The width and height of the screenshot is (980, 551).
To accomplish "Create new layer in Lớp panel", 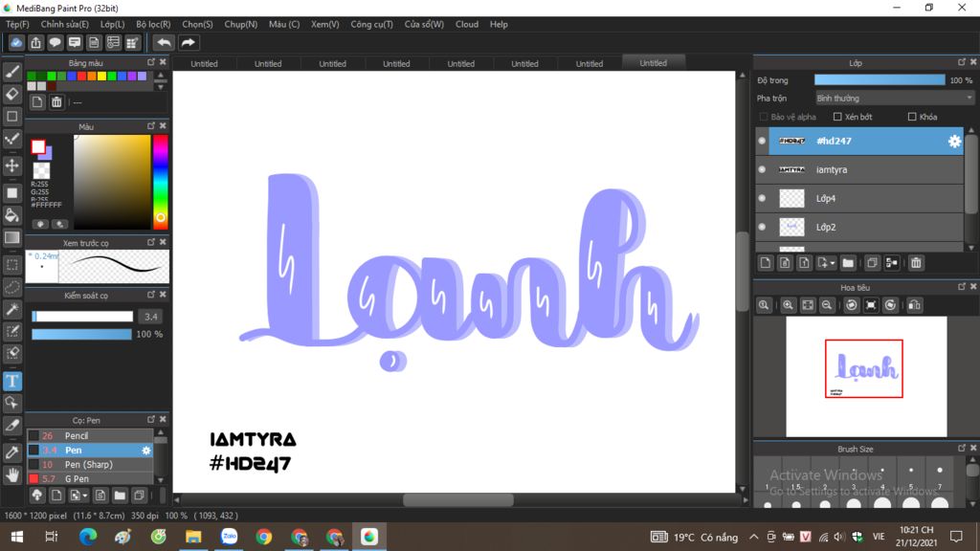I will click(766, 263).
